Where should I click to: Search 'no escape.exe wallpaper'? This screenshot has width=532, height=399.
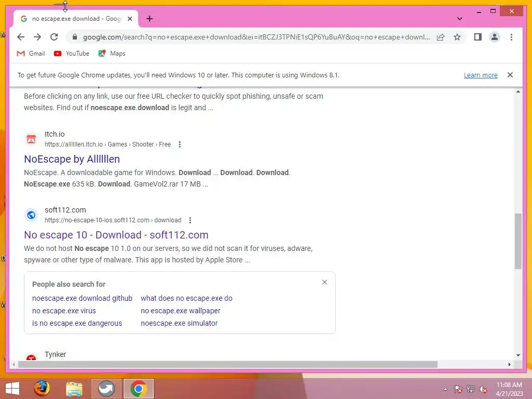tap(180, 311)
